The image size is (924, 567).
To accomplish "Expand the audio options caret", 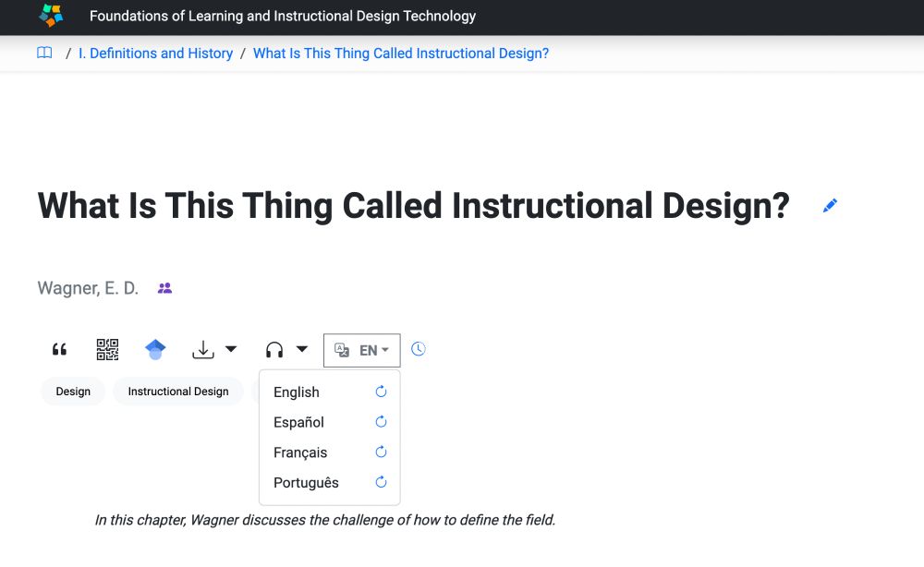I will coord(302,349).
